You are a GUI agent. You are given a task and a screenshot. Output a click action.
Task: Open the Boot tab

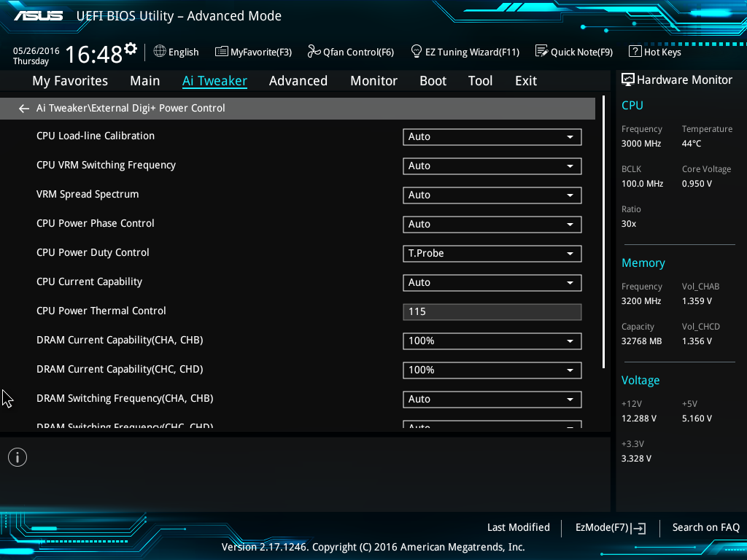(433, 81)
